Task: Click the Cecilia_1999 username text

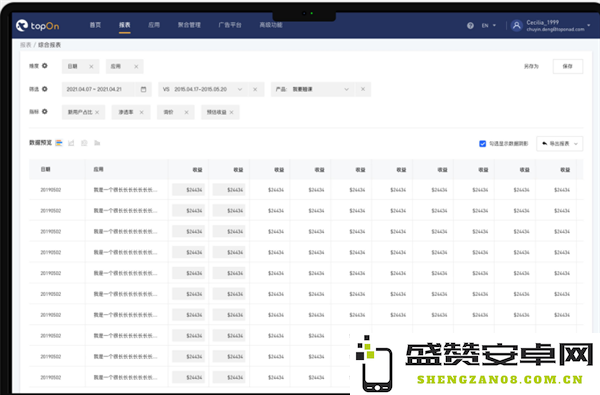Action: pos(543,22)
